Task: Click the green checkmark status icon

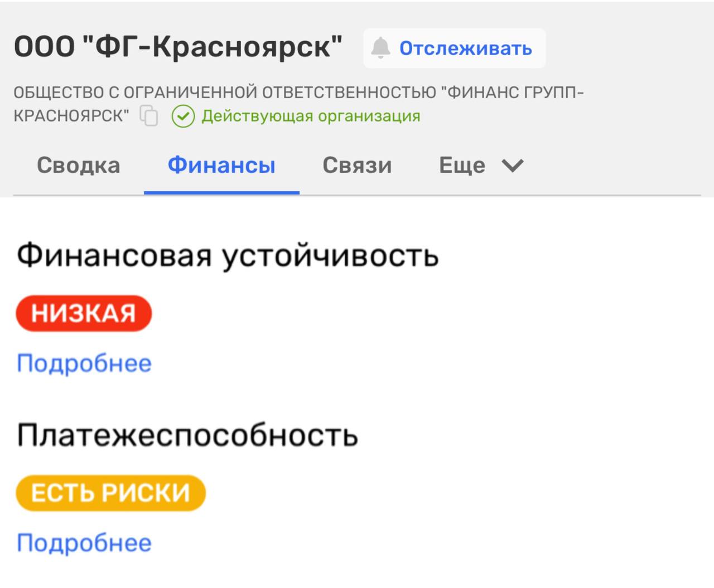Action: coord(183,116)
